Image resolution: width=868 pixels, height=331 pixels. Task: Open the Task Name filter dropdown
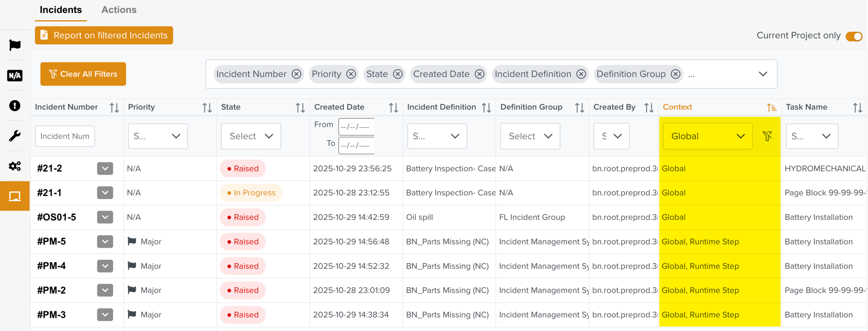click(x=812, y=136)
